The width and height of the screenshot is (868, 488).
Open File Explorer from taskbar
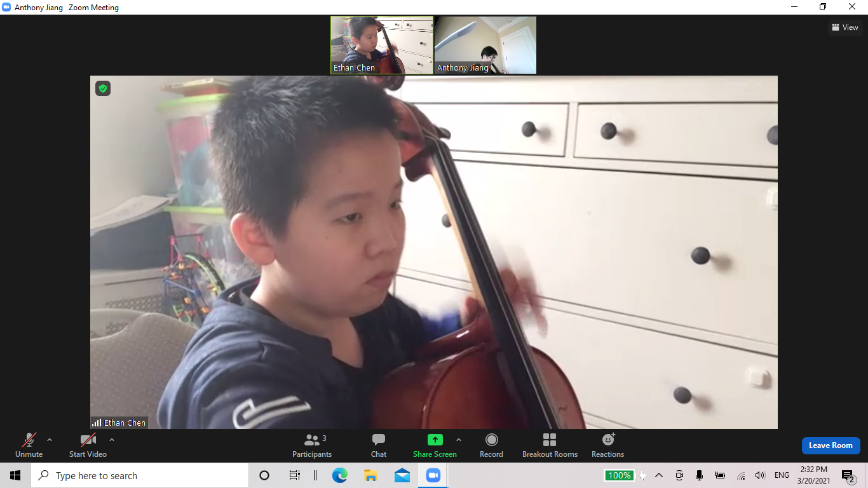pos(371,475)
